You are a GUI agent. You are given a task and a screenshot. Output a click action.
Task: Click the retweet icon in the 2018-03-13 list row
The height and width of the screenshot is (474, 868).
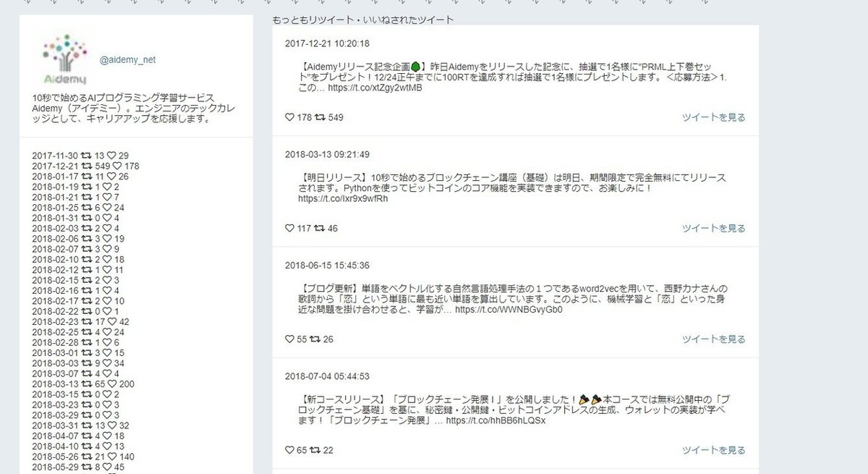(87, 384)
